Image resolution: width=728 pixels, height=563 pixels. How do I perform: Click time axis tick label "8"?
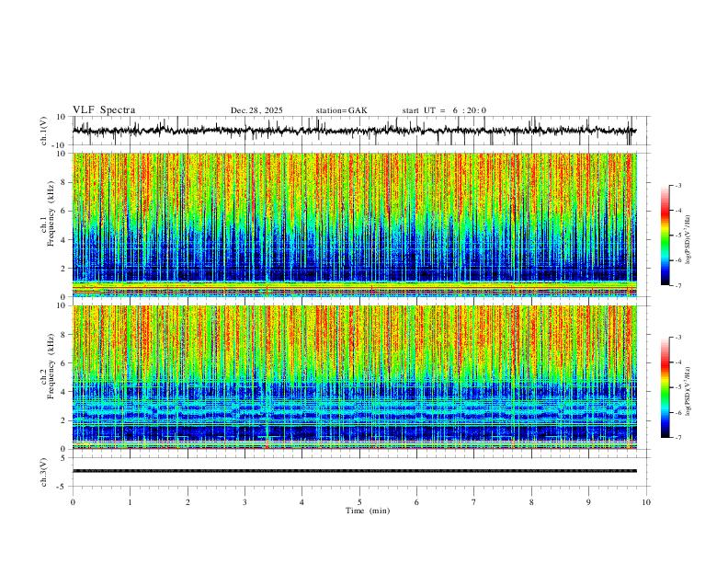pyautogui.click(x=531, y=502)
